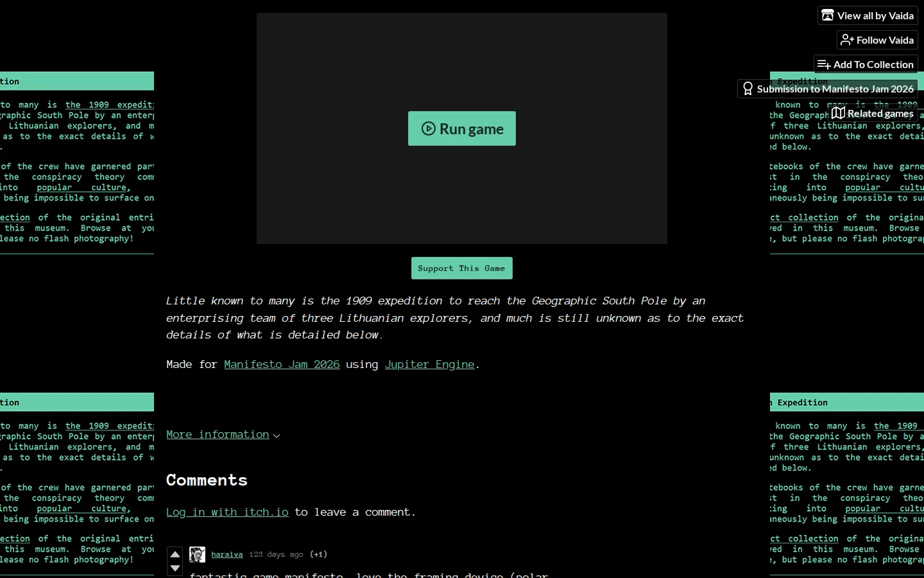Downvote haraiva's comment with the down arrow
This screenshot has height=578, width=924.
pyautogui.click(x=175, y=568)
